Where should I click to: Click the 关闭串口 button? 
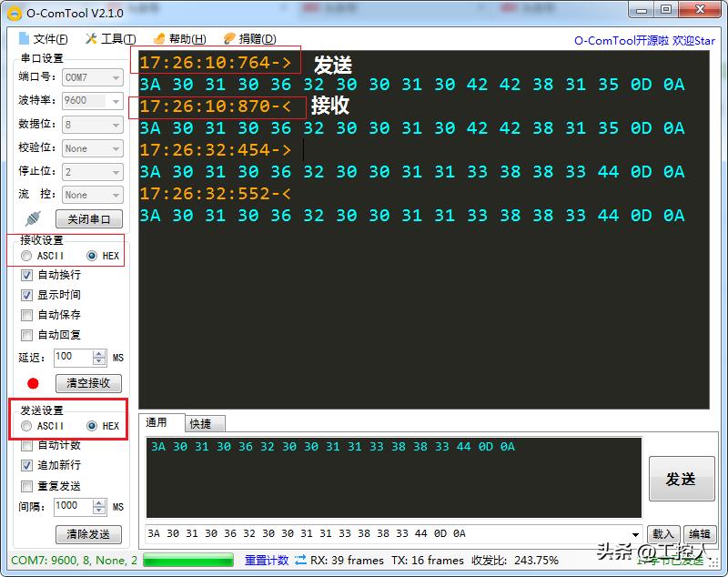pos(88,218)
